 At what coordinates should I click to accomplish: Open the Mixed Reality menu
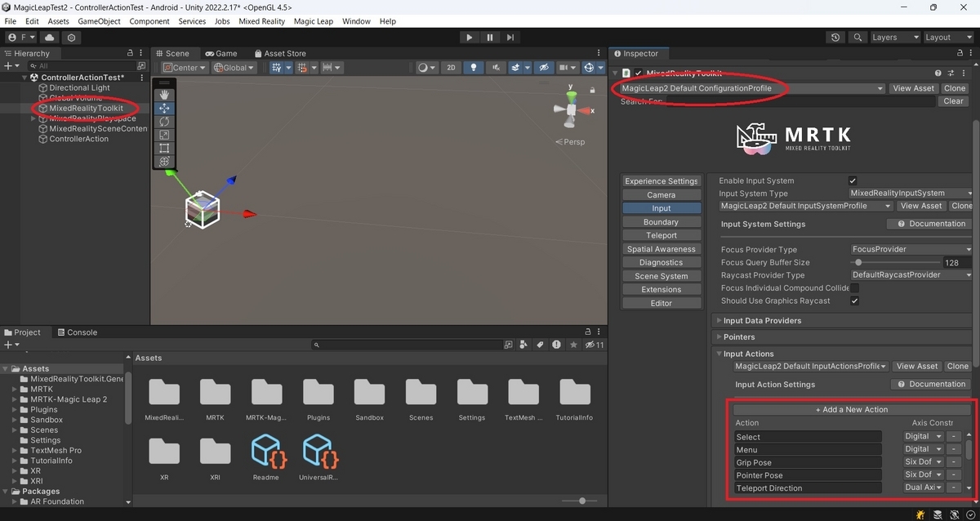point(261,21)
